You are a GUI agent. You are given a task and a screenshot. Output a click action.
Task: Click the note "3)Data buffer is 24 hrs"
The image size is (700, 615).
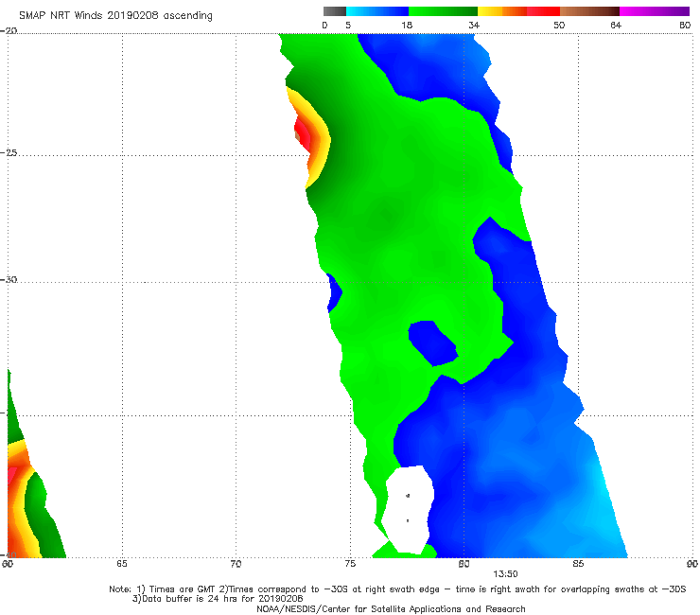[218, 599]
